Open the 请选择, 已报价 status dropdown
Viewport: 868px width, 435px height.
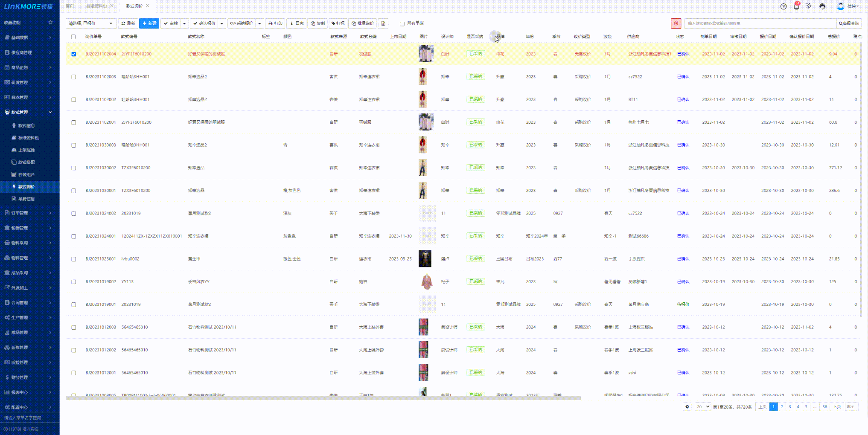(90, 23)
